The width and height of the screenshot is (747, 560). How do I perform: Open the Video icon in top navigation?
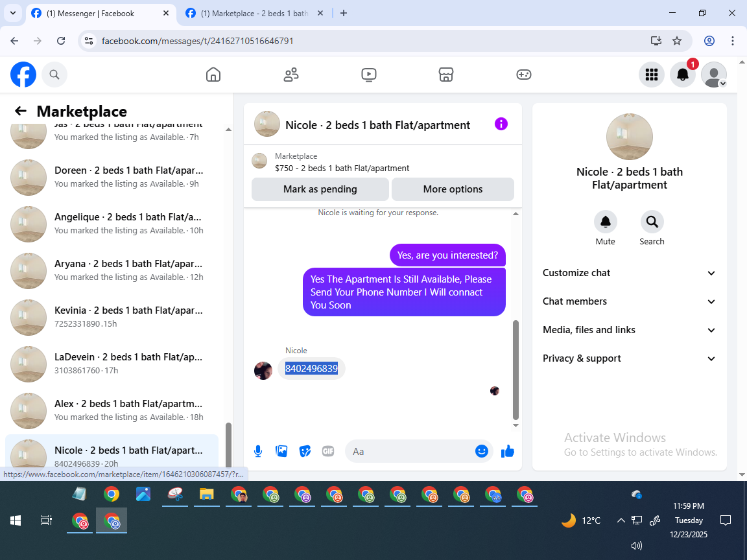(x=369, y=75)
